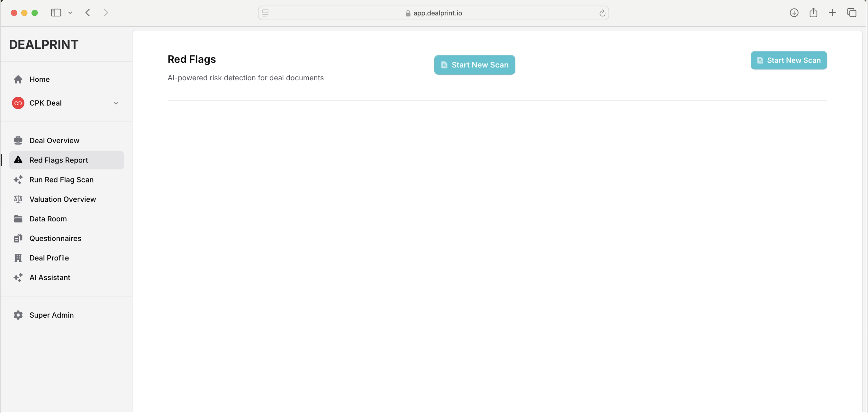
Task: Select the Questionnaires document icon
Action: (x=18, y=238)
